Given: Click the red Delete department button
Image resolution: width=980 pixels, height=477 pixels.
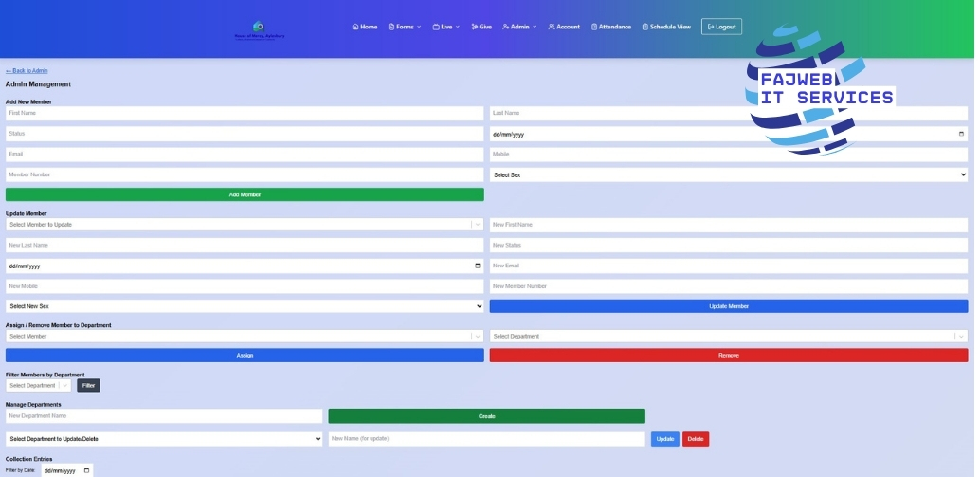Looking at the screenshot, I should click(696, 439).
